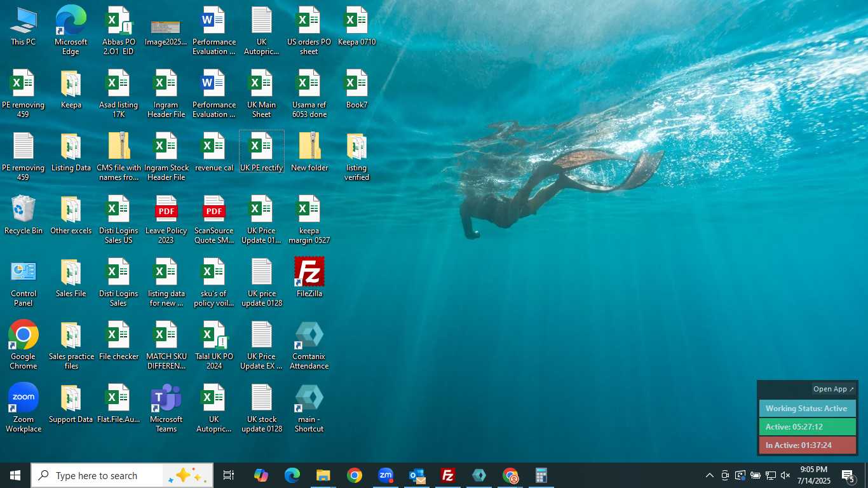Select Zoom Workplace desktop shortcut
Image resolution: width=868 pixels, height=488 pixels.
(24, 408)
